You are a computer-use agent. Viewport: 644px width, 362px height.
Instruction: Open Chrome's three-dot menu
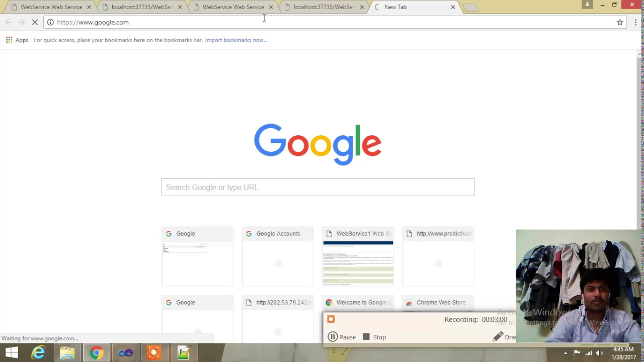tap(635, 22)
